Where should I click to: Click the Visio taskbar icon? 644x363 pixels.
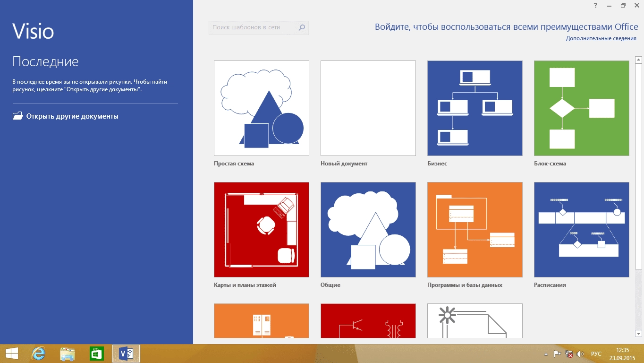[x=126, y=354]
